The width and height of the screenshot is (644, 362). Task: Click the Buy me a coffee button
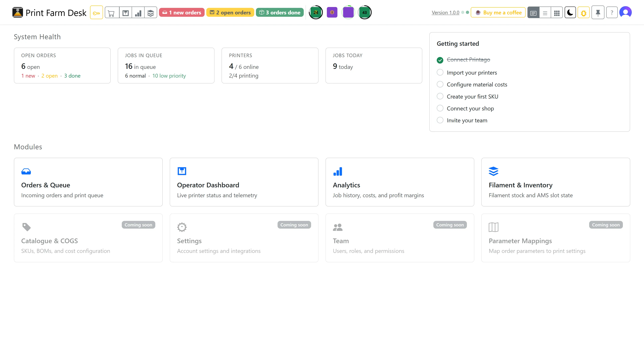coord(498,13)
